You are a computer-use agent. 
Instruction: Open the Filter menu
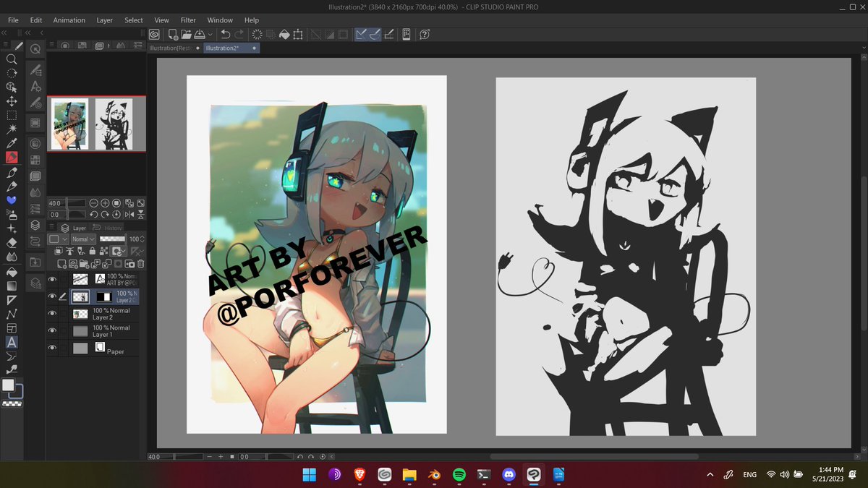[x=188, y=20]
